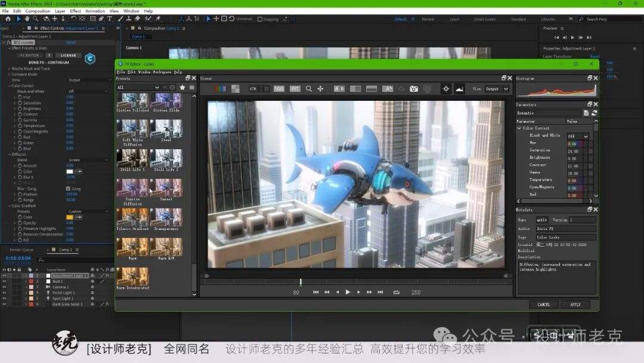The height and width of the screenshot is (363, 644).
Task: Open File menu in FX Editor
Action: [120, 72]
